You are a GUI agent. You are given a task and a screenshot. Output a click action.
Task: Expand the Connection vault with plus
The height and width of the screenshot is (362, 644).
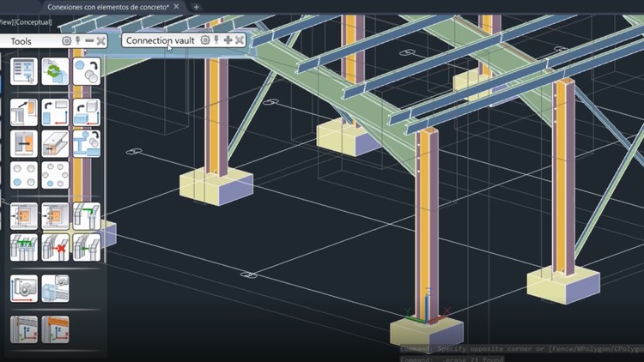(x=228, y=39)
